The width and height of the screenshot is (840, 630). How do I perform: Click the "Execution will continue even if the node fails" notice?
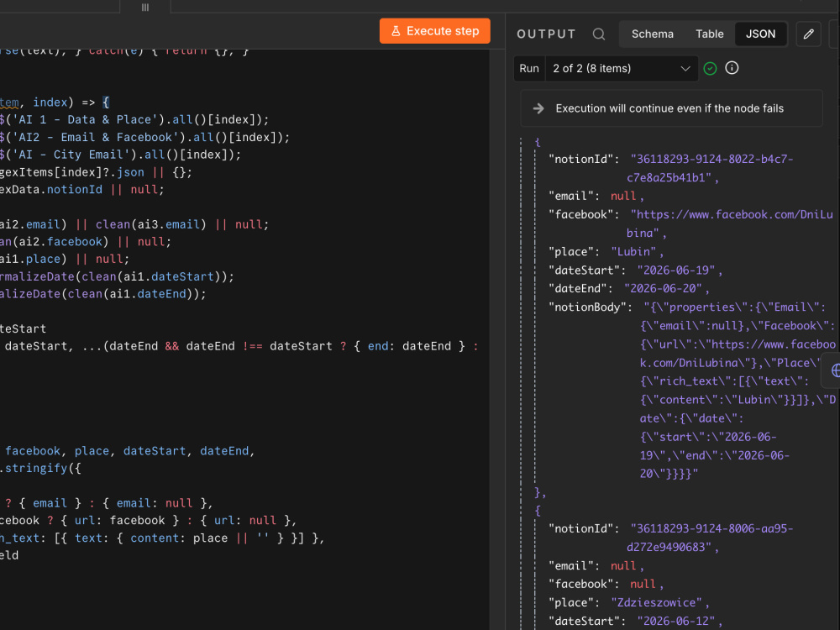coord(671,108)
